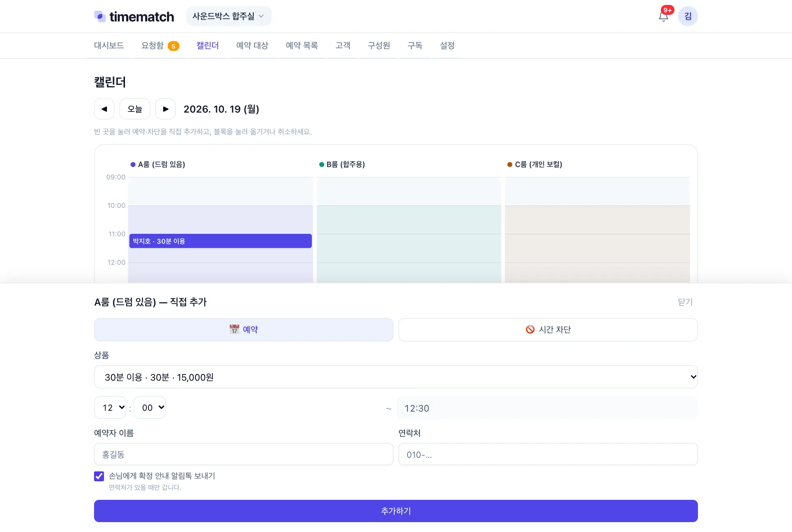This screenshot has height=532, width=792.
Task: Open the minute 00 dropdown
Action: 150,407
